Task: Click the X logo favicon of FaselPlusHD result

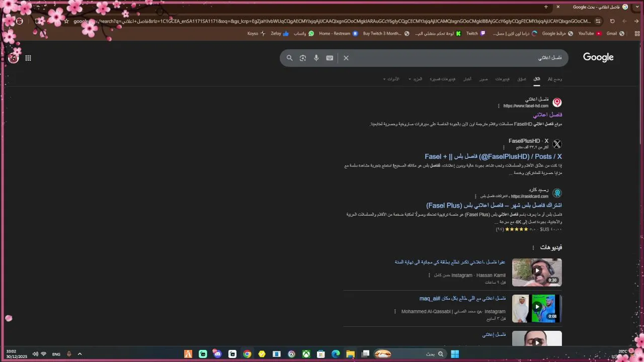Action: pyautogui.click(x=557, y=144)
